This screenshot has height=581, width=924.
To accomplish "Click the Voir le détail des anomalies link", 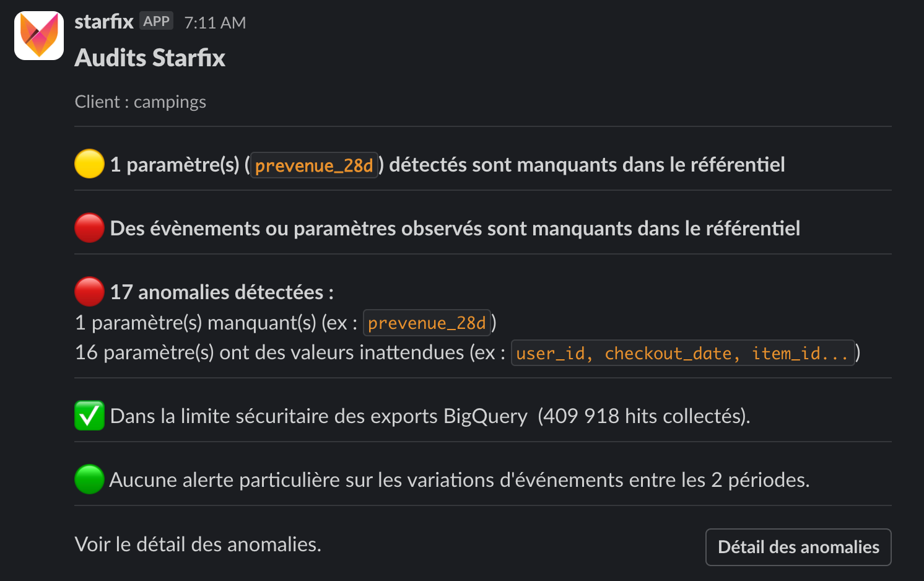I will coord(198,544).
